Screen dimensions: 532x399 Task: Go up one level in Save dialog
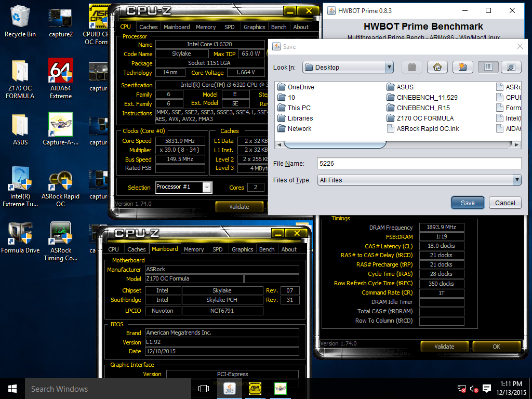pos(411,67)
